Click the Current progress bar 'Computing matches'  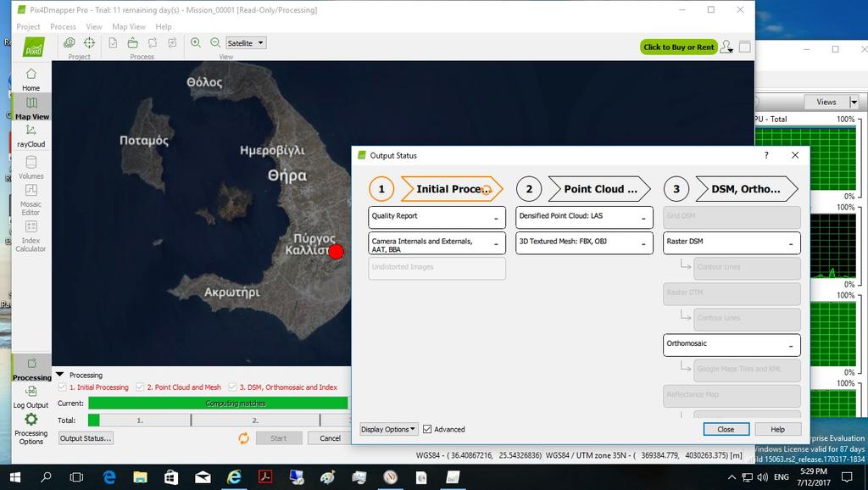[x=219, y=403]
